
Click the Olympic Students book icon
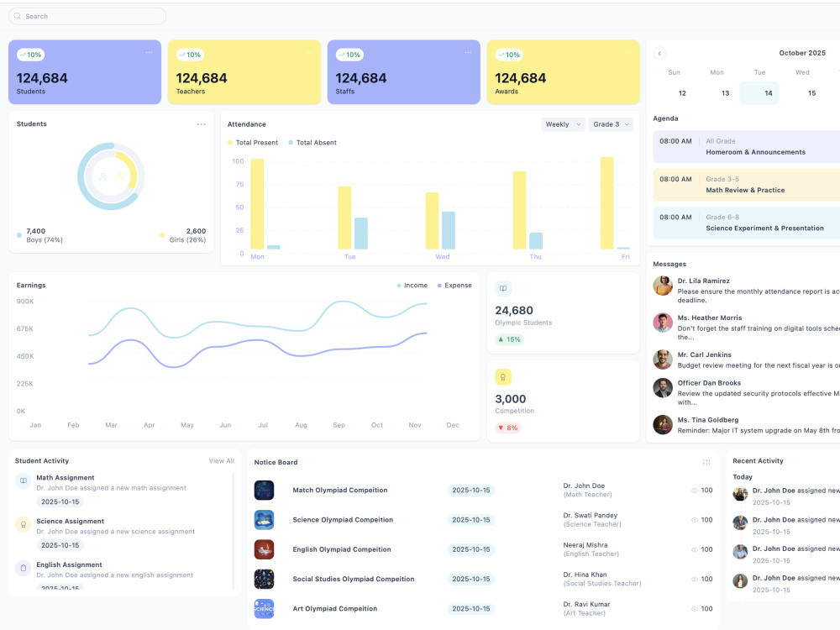[x=503, y=288]
